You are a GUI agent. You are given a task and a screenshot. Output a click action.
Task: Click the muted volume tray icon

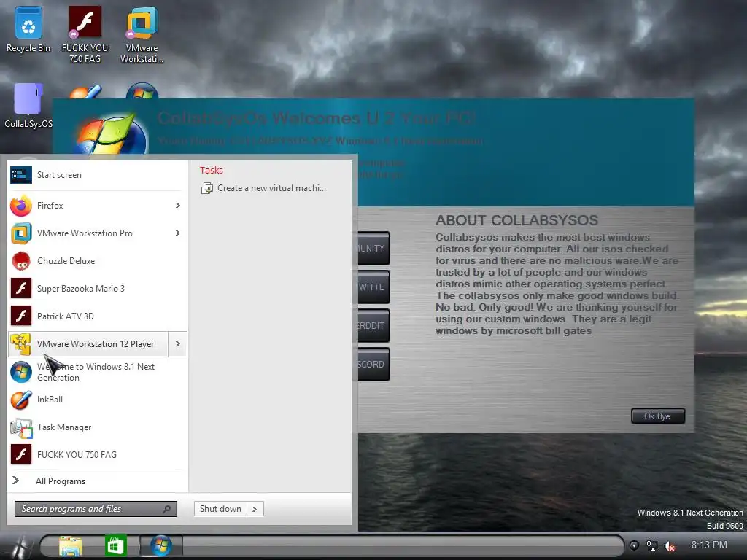pyautogui.click(x=670, y=546)
